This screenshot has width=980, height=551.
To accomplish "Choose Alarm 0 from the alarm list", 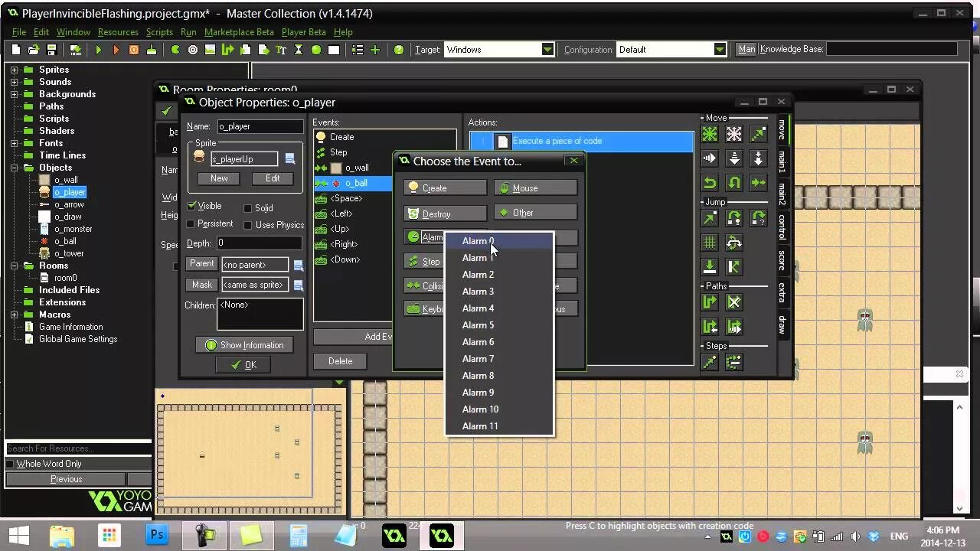I will (499, 241).
